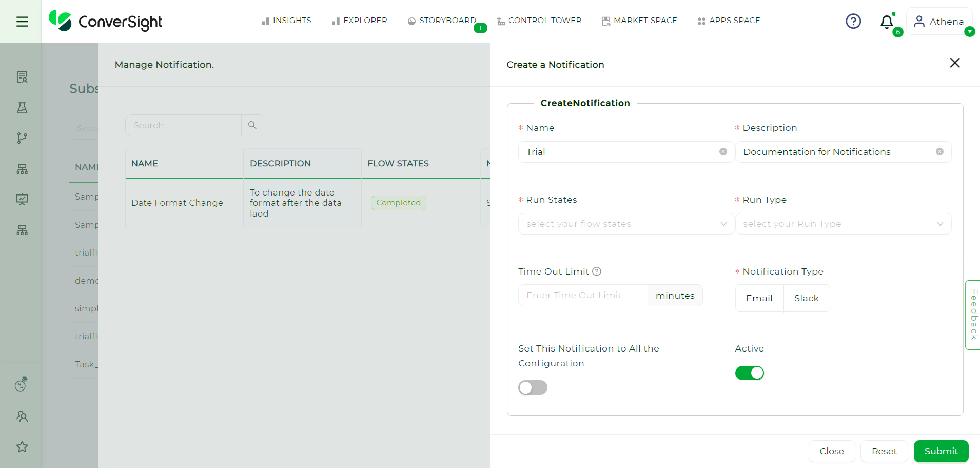Click the row description 'To change the date format'

click(x=296, y=203)
